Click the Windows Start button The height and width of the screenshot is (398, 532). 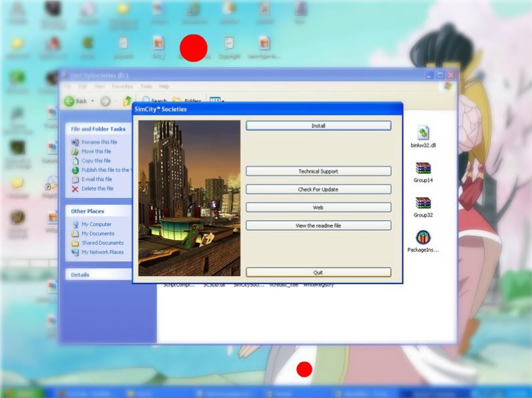coord(22,393)
